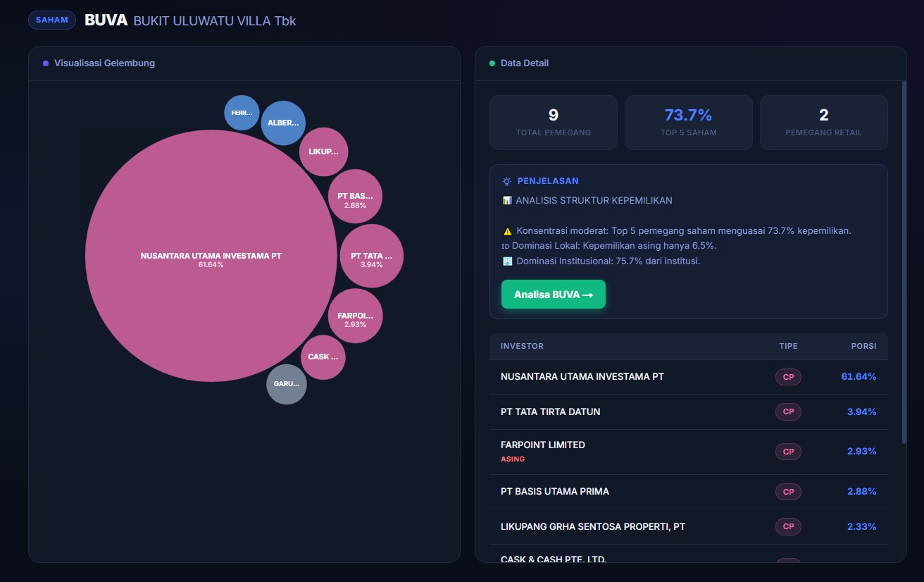The width and height of the screenshot is (924, 582).
Task: Select the PT TATA TIRTA DATUN row
Action: (x=689, y=411)
